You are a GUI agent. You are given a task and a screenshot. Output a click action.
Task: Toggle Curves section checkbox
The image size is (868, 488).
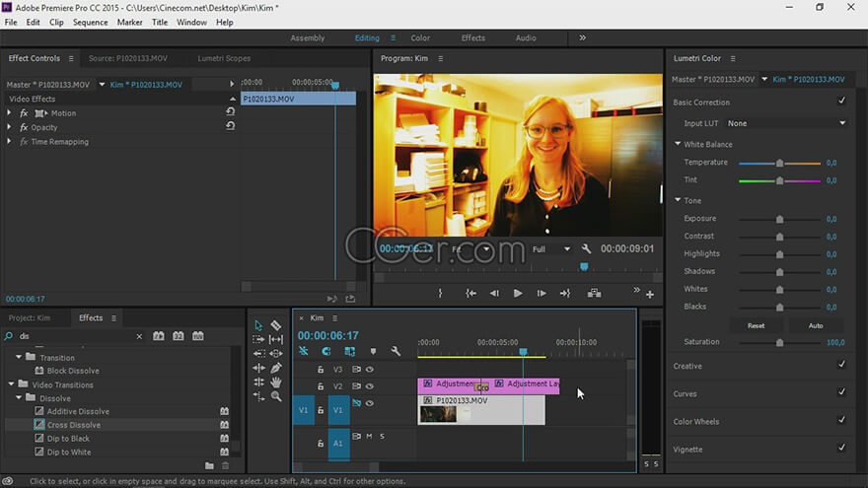842,391
